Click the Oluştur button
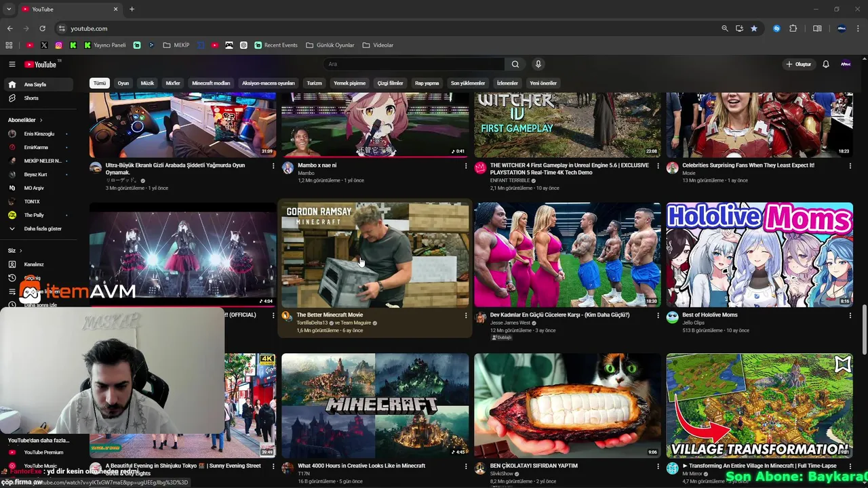Screen dimensions: 868x488 (798, 64)
